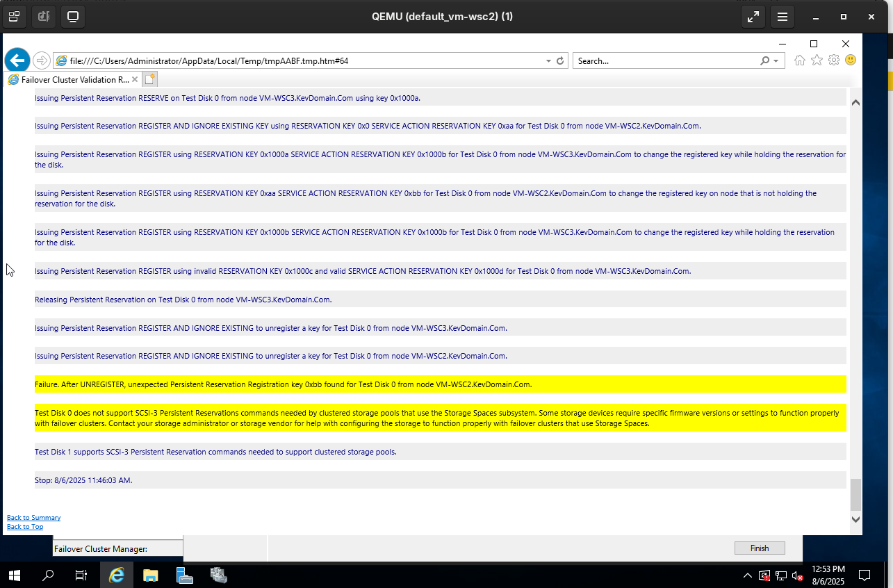Click the yellow 'Failure. After UNREGISTER' line
Image resolution: width=893 pixels, height=588 pixels.
click(x=441, y=384)
